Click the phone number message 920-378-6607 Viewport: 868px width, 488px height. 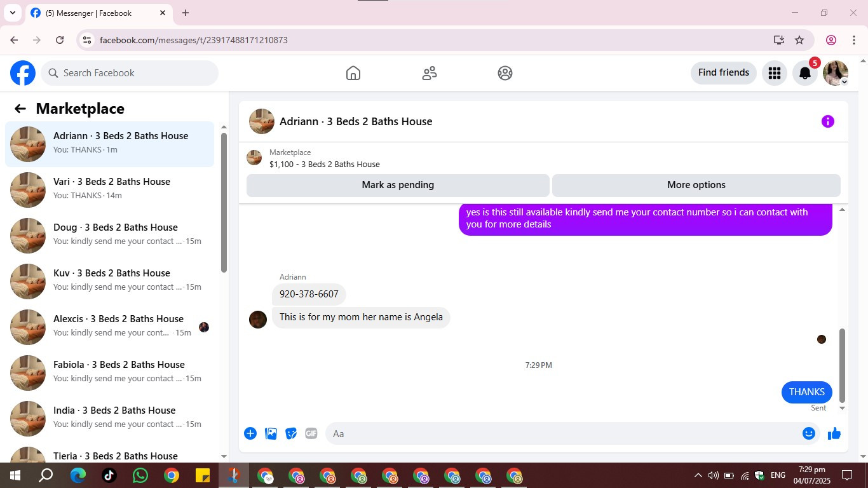pos(309,294)
